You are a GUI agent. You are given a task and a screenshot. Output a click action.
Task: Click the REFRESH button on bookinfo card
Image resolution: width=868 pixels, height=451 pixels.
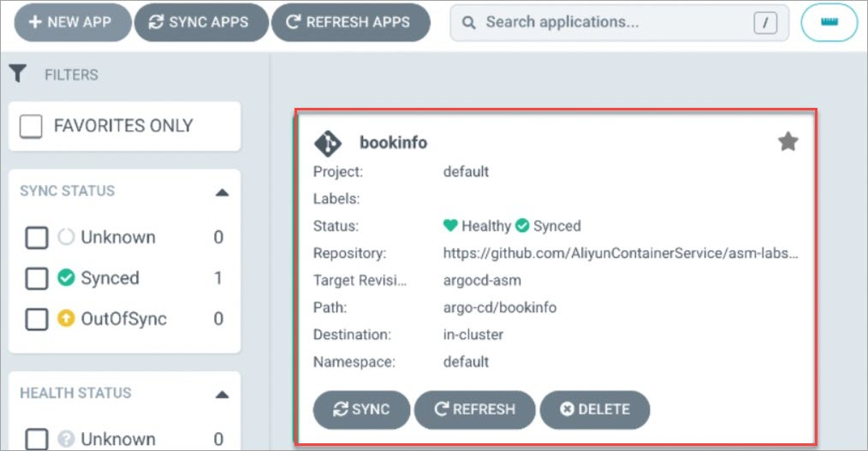tap(475, 410)
